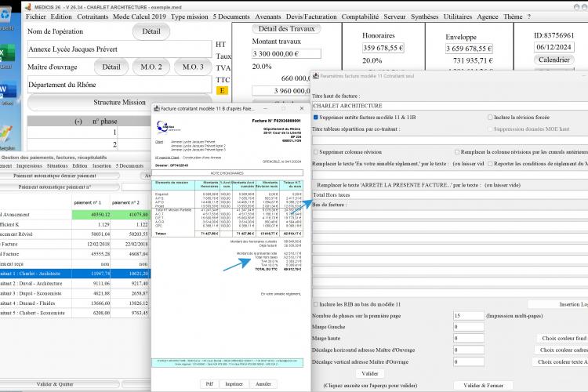Click the M.O. 3 button
Viewport: 588px width, 392px height.
tap(193, 67)
